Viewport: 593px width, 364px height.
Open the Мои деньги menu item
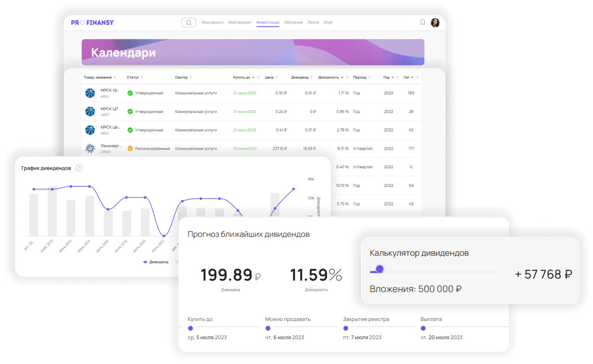pyautogui.click(x=213, y=23)
